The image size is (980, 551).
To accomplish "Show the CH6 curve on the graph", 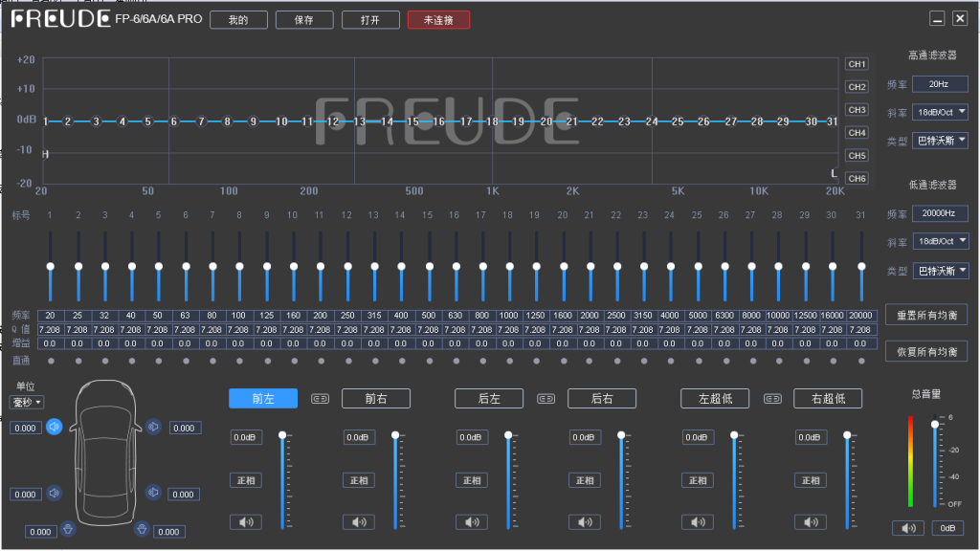I will (x=857, y=178).
